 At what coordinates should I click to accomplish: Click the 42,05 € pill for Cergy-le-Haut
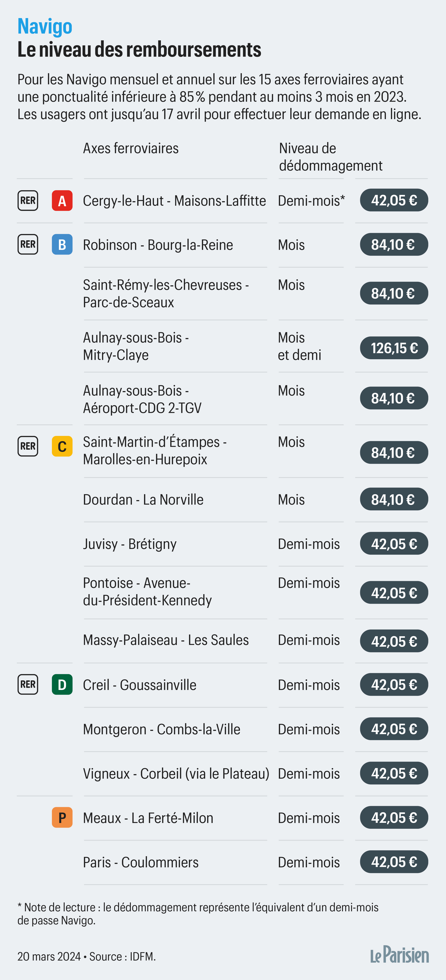[x=394, y=200]
